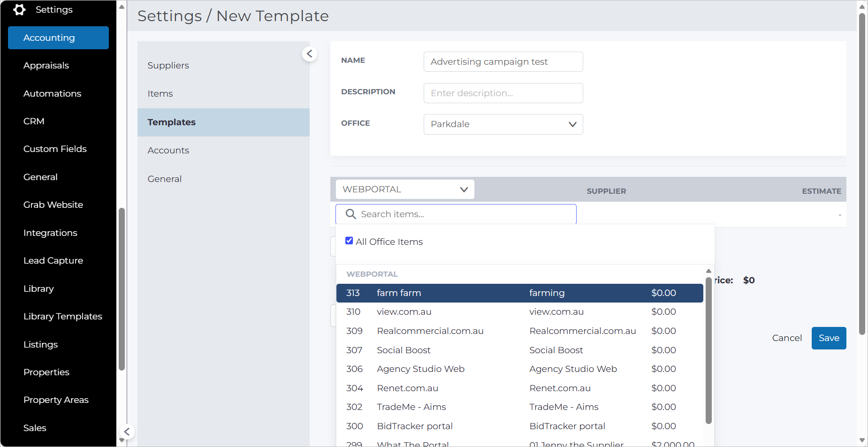The height and width of the screenshot is (447, 868).
Task: Open Accounting in the sidebar
Action: click(58, 38)
